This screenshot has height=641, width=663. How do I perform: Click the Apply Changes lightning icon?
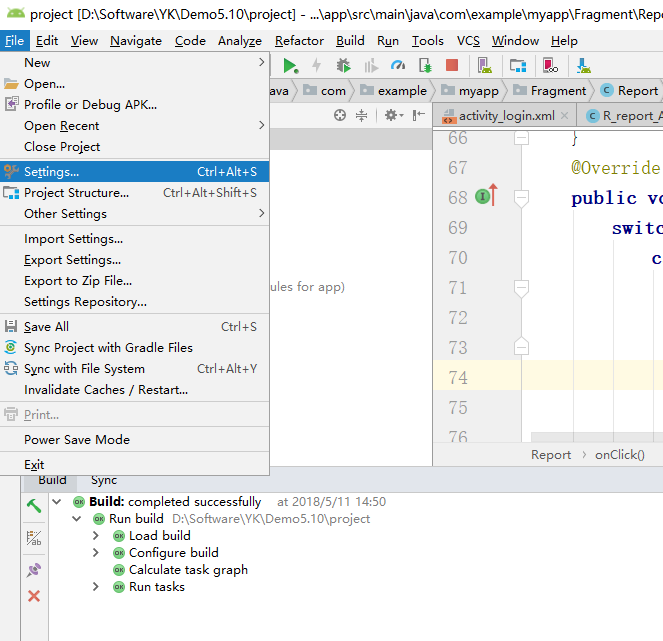click(316, 66)
